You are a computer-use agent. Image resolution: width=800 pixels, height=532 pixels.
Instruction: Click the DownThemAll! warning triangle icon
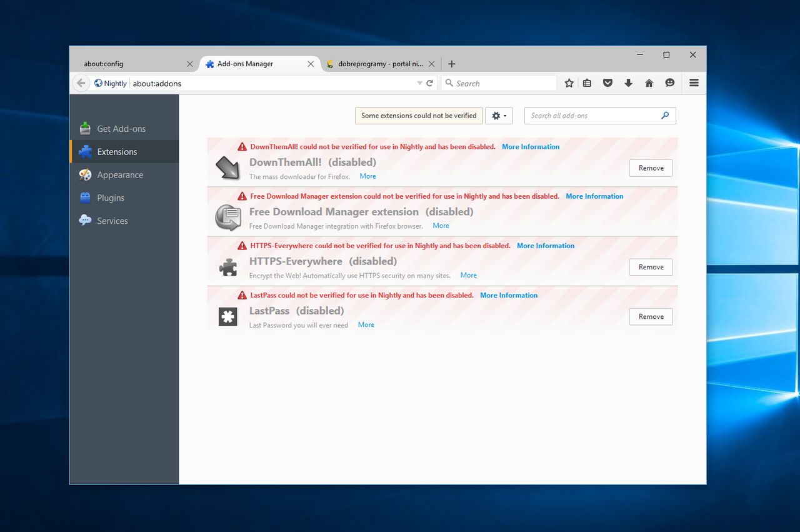point(242,147)
